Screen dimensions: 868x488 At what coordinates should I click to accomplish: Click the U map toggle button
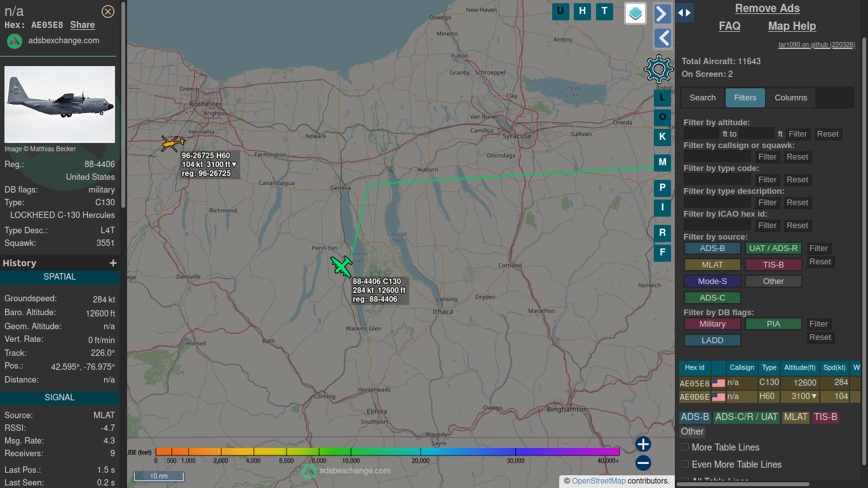tap(560, 11)
